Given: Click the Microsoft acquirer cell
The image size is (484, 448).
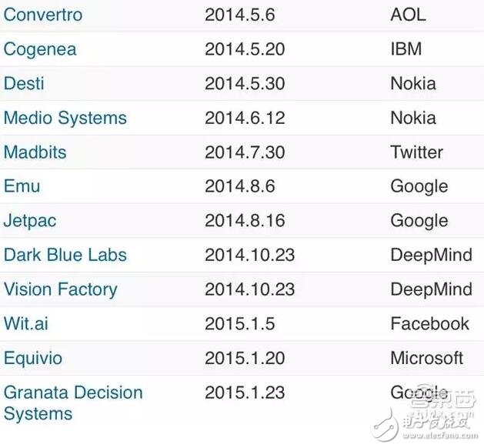Looking at the screenshot, I should [x=427, y=358].
